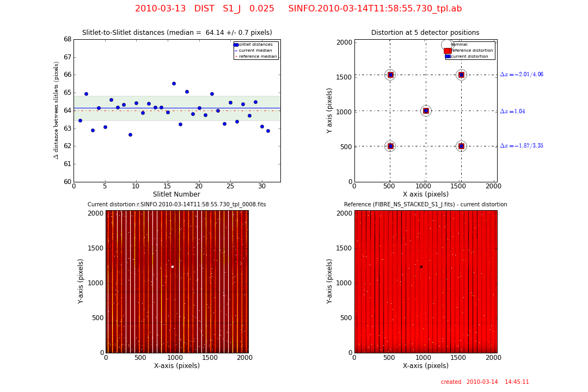Click the lower-left distortion marker

click(x=390, y=146)
